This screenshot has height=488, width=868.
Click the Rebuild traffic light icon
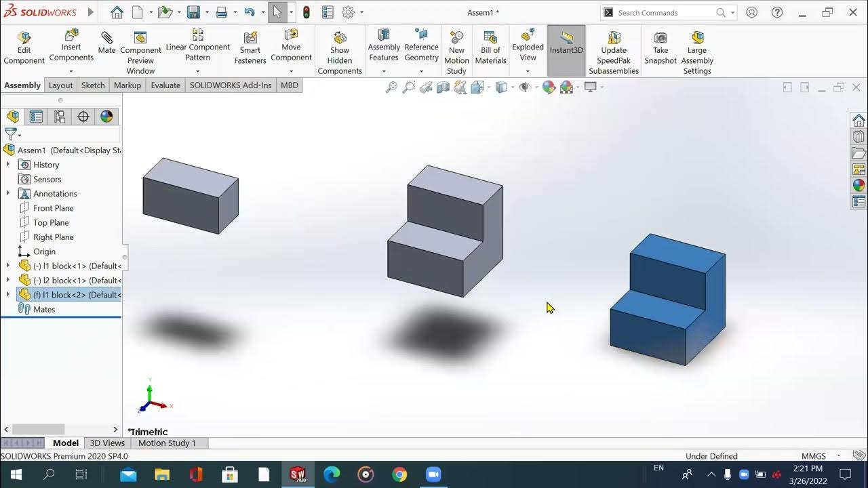click(x=307, y=12)
